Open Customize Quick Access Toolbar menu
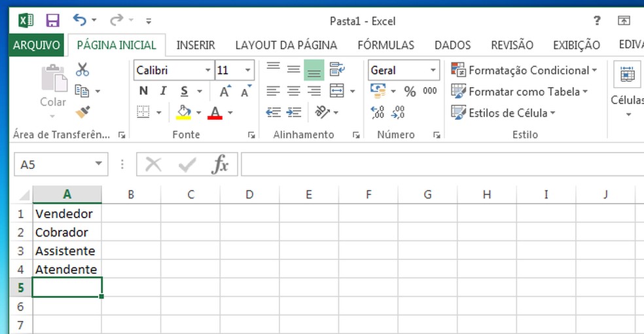This screenshot has width=644, height=334. pyautogui.click(x=149, y=20)
